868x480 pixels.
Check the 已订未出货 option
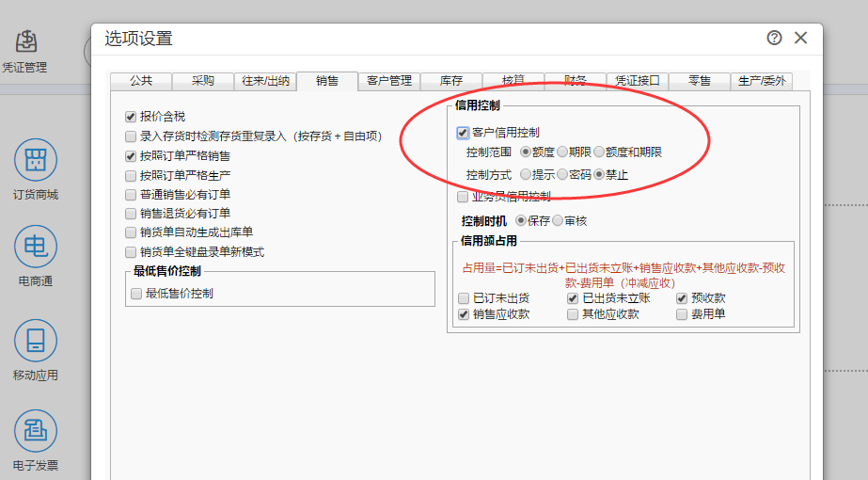coord(464,298)
